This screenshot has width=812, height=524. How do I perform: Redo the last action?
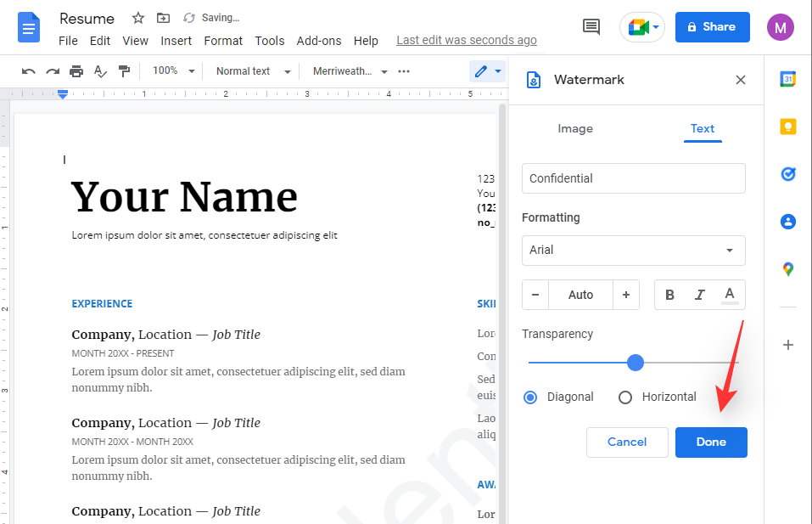53,71
